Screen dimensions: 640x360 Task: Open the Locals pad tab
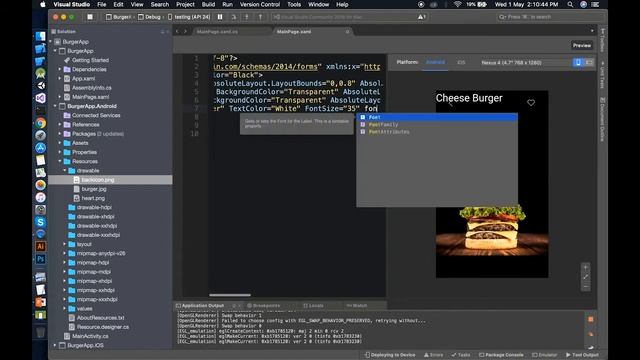pyautogui.click(x=313, y=306)
